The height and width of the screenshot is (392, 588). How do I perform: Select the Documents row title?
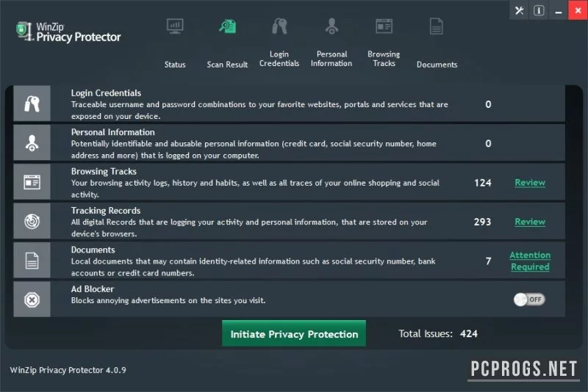click(93, 250)
